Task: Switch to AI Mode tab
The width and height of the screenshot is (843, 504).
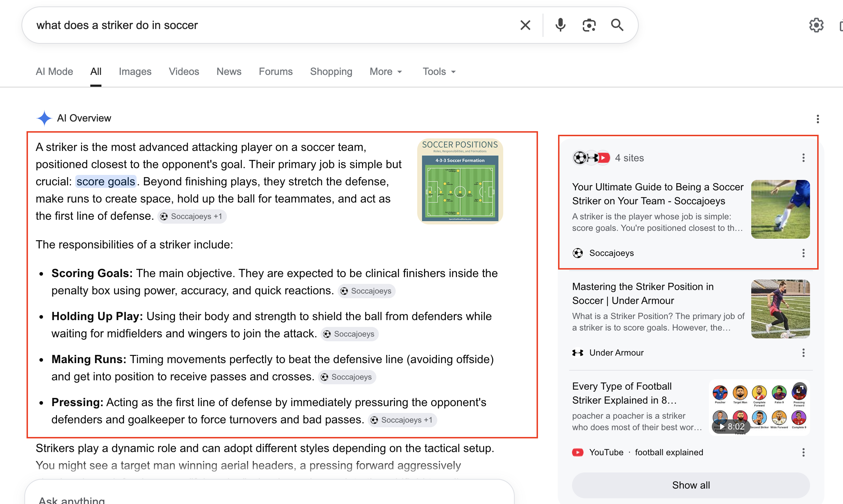Action: tap(54, 71)
